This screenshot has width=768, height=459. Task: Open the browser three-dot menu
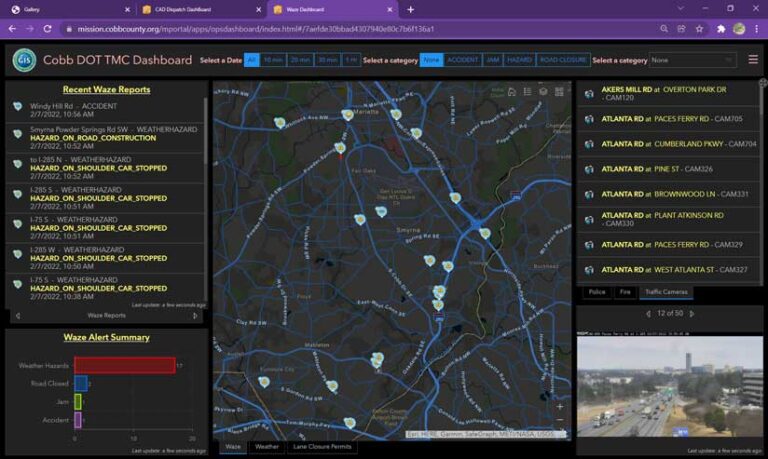coord(757,29)
